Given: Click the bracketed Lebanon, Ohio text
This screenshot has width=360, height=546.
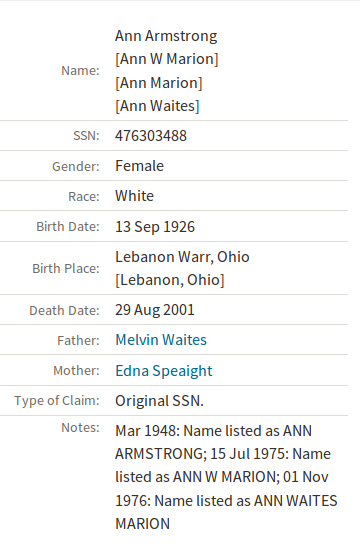Looking at the screenshot, I should point(170,280).
